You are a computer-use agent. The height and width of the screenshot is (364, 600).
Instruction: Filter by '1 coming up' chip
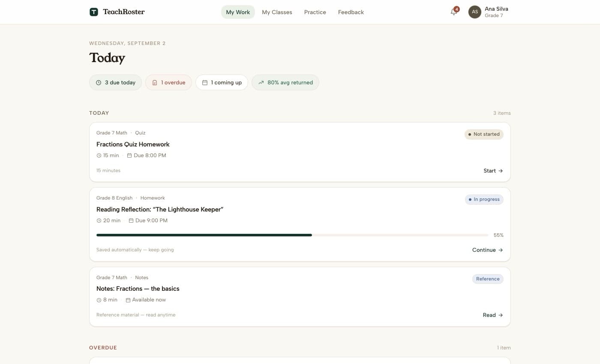point(222,83)
